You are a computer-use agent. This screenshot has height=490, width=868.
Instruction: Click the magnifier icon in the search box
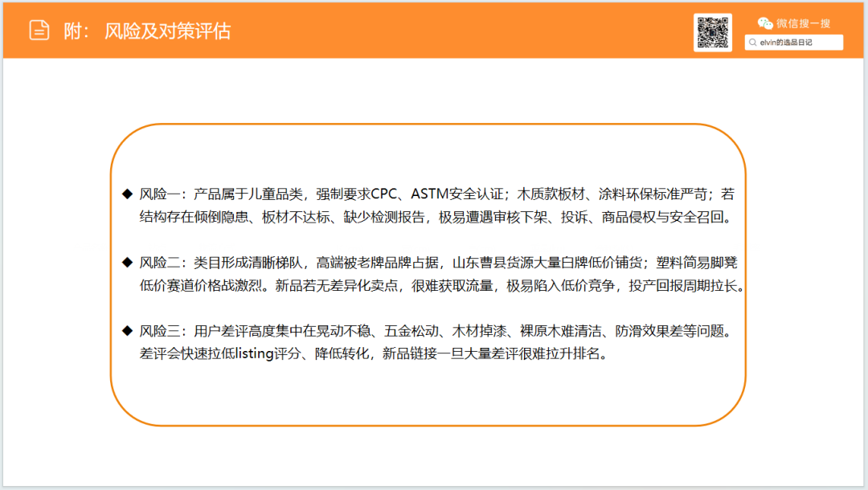point(753,43)
